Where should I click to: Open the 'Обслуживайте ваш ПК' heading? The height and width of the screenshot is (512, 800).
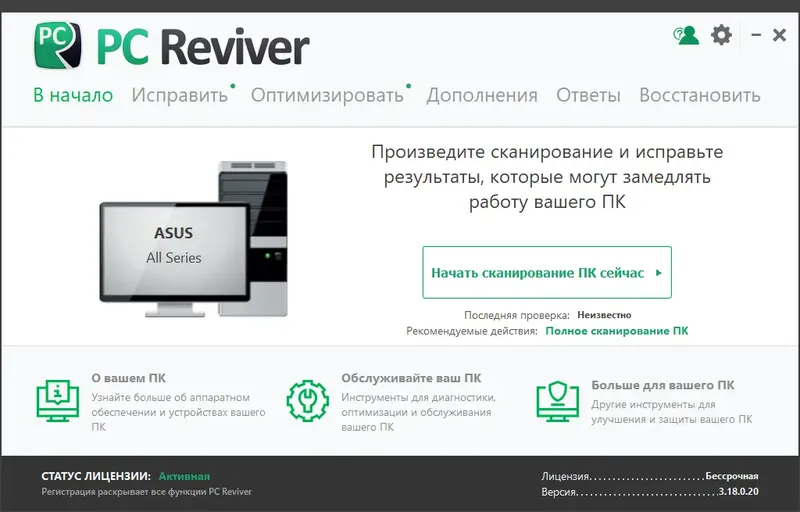point(411,378)
